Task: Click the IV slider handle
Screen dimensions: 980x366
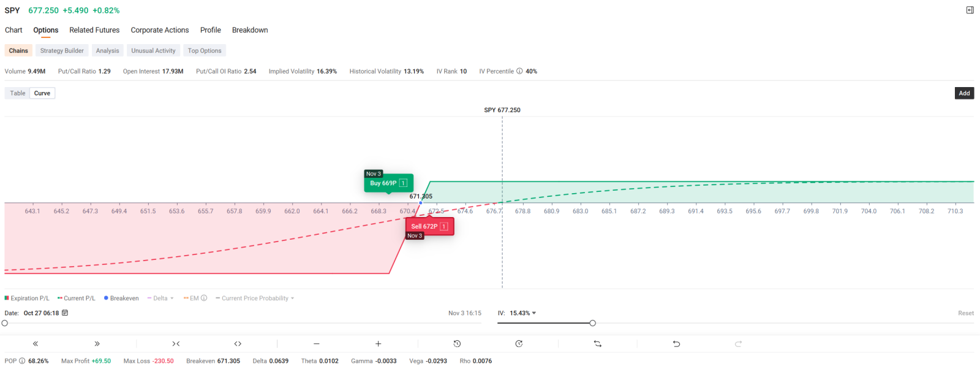Action: pos(592,323)
